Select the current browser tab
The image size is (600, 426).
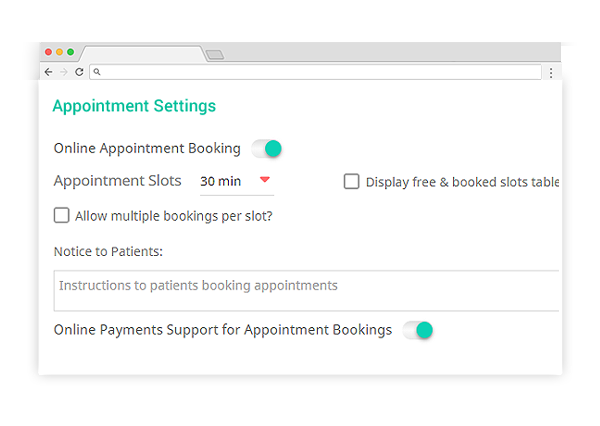[x=142, y=53]
